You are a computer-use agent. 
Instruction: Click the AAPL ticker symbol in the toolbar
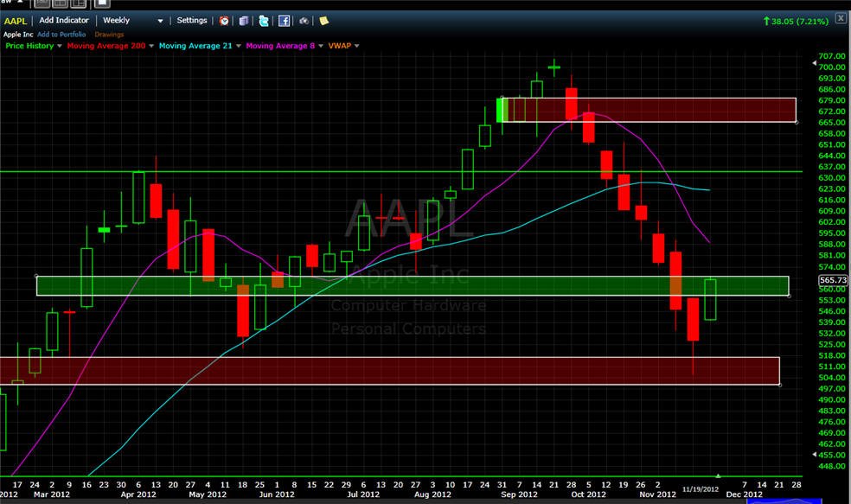(x=16, y=21)
